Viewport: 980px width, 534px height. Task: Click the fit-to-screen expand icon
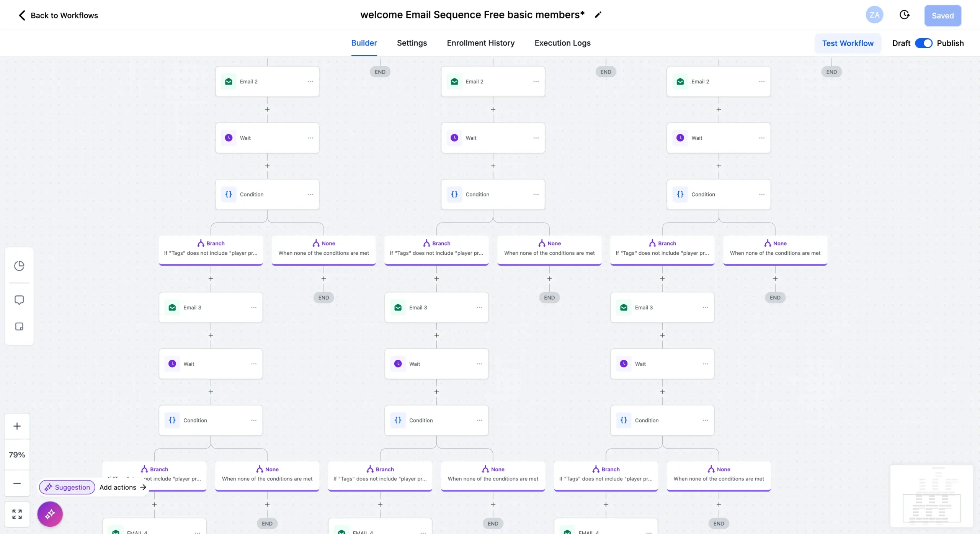[x=17, y=514]
